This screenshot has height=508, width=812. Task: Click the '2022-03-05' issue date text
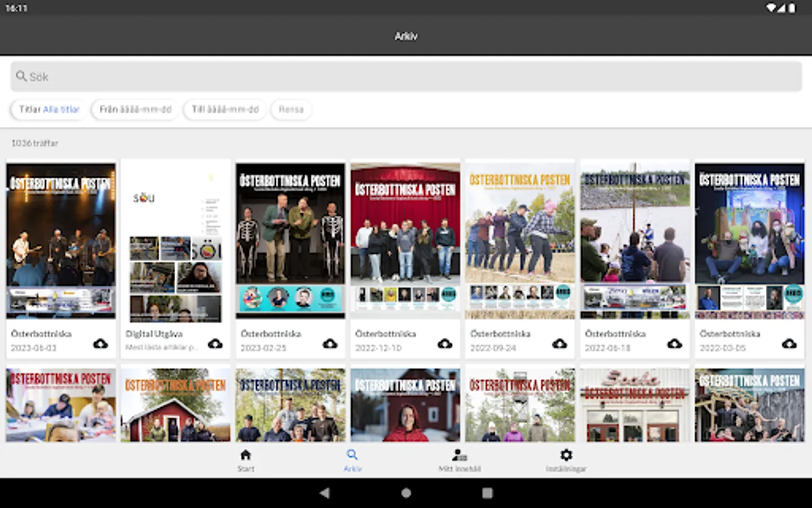pyautogui.click(x=722, y=348)
